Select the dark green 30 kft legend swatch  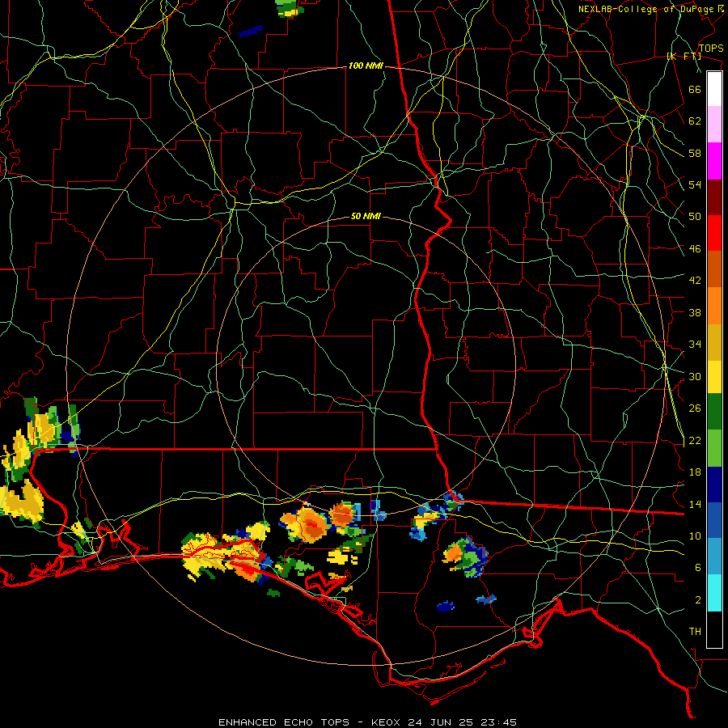(714, 412)
